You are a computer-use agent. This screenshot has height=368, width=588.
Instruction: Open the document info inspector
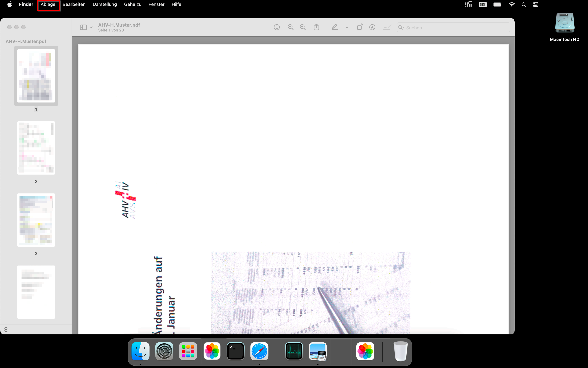[277, 27]
